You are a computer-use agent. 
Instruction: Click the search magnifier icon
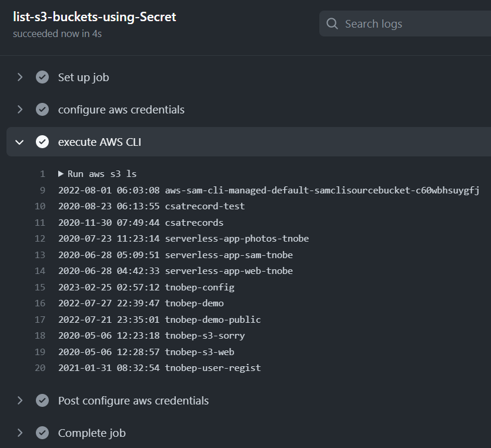pyautogui.click(x=332, y=24)
